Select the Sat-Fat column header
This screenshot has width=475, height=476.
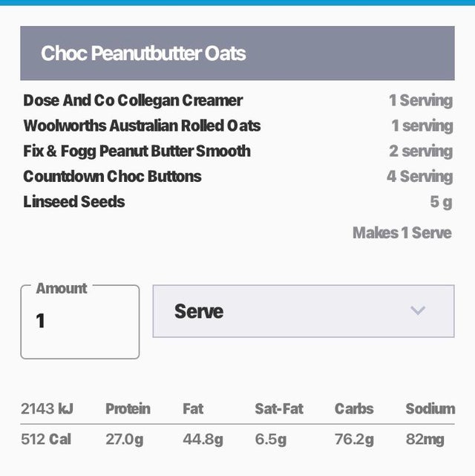(279, 408)
